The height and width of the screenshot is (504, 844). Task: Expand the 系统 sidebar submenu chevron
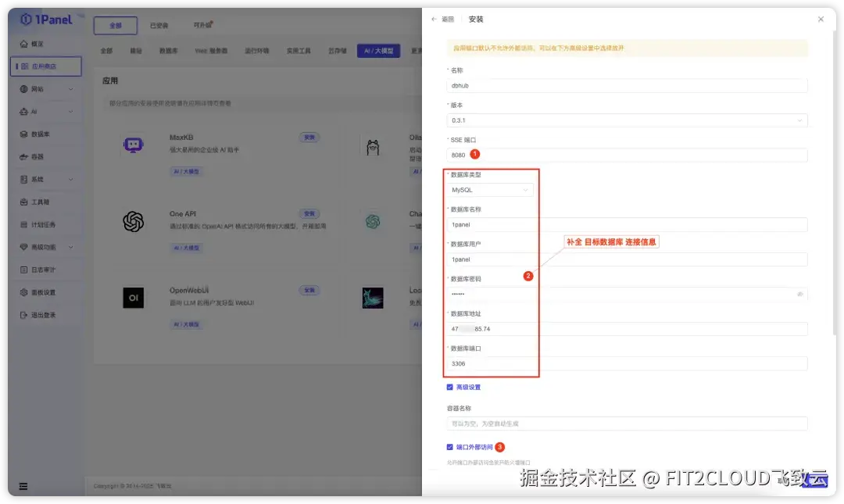pyautogui.click(x=70, y=179)
